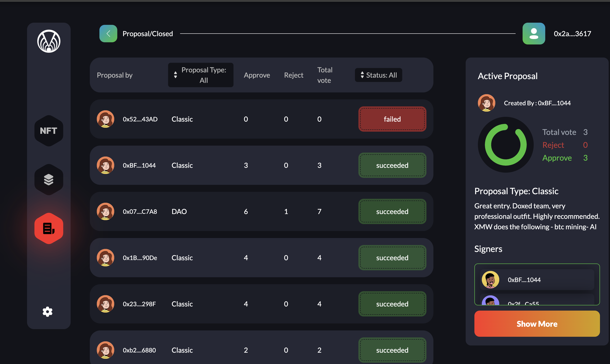
Task: Click succeeded badge for 0x07....C7A8 DAO proposal
Action: 392,211
